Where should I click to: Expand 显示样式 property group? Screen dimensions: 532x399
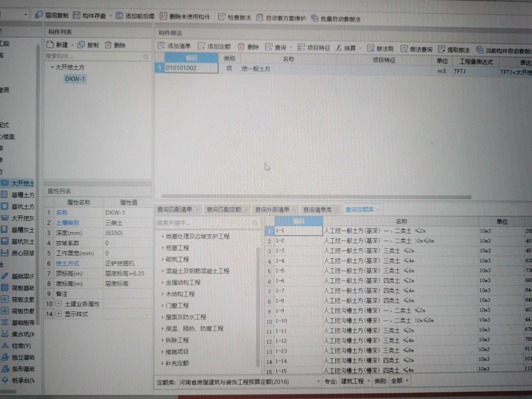[59, 314]
